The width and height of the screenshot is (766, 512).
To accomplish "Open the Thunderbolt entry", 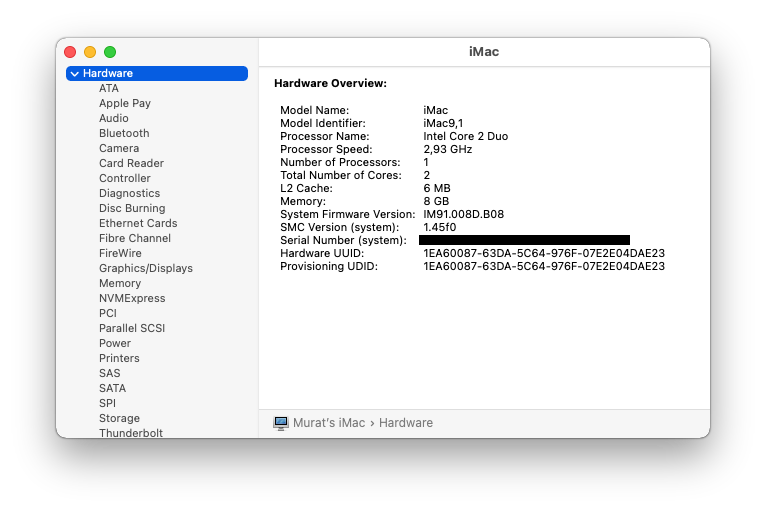I will 130,433.
